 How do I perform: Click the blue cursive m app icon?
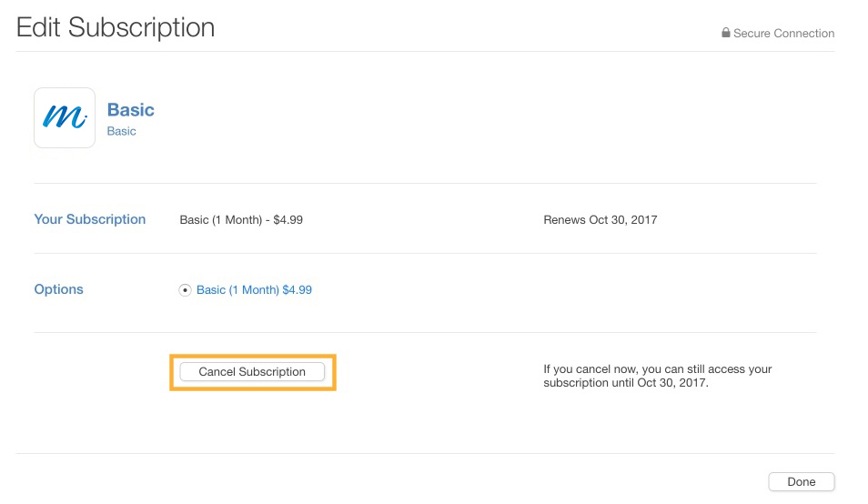tap(65, 118)
